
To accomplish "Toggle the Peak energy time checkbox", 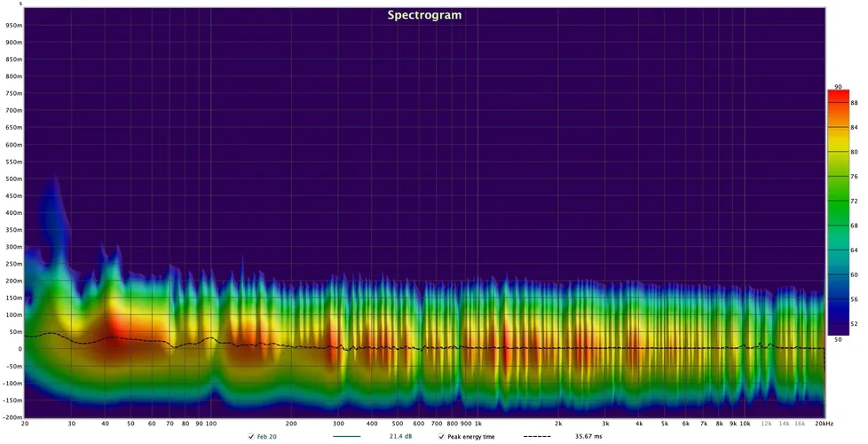I will pos(442,437).
